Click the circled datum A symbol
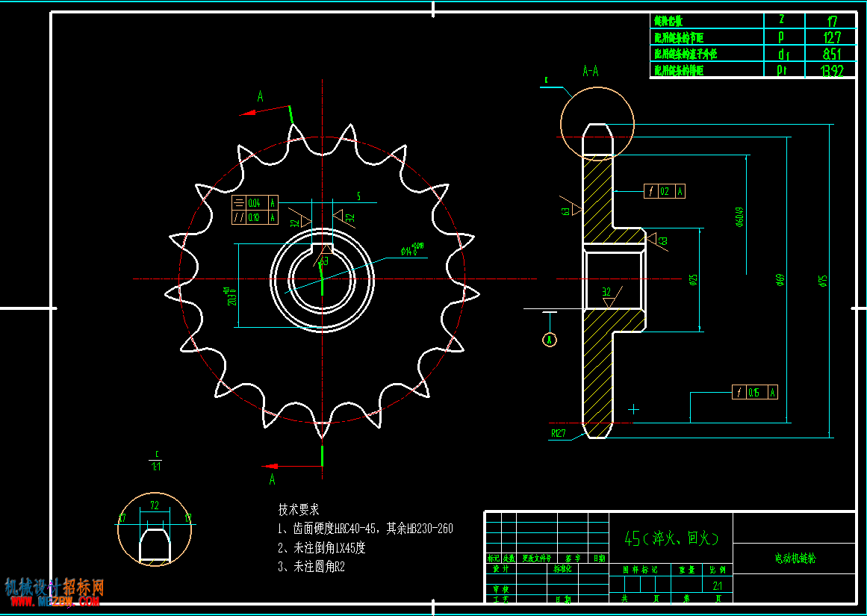867x616 pixels. (550, 340)
